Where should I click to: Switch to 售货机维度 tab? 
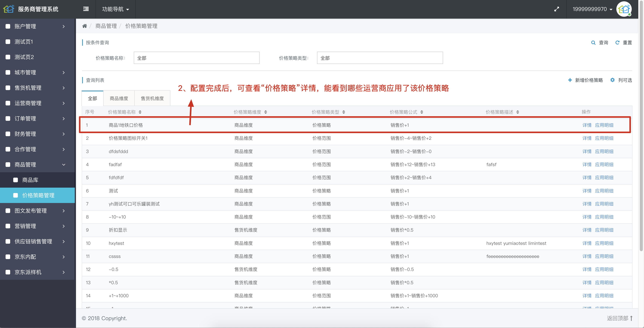(152, 98)
